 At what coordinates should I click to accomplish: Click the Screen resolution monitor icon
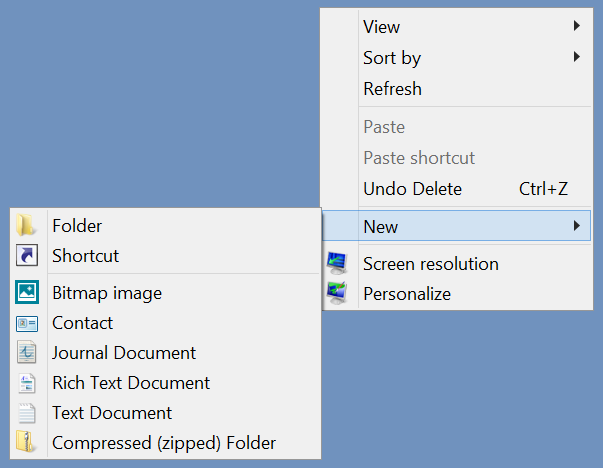(337, 263)
